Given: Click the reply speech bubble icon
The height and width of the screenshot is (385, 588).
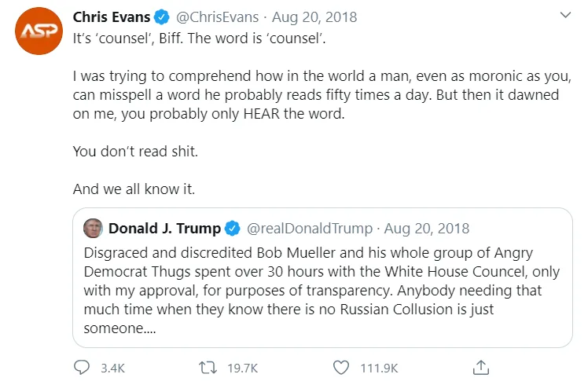Looking at the screenshot, I should point(83,367).
